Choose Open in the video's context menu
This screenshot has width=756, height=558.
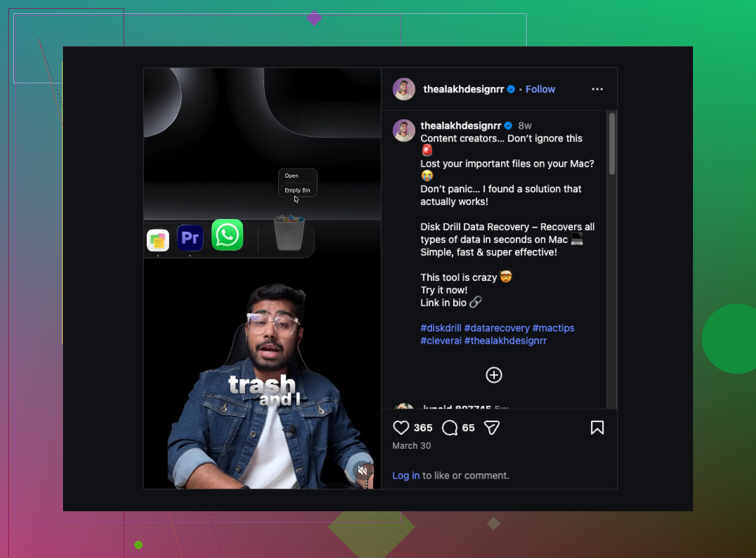coord(291,176)
